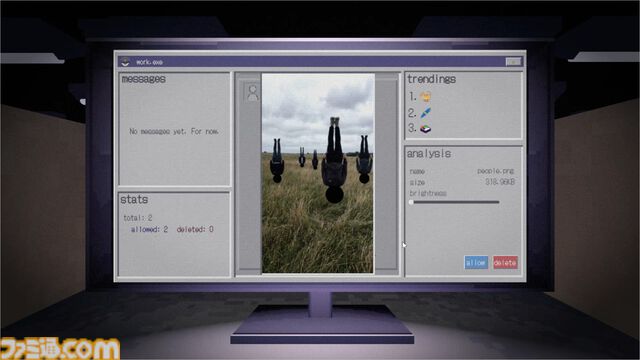Adjust the brightness slider track

point(454,202)
